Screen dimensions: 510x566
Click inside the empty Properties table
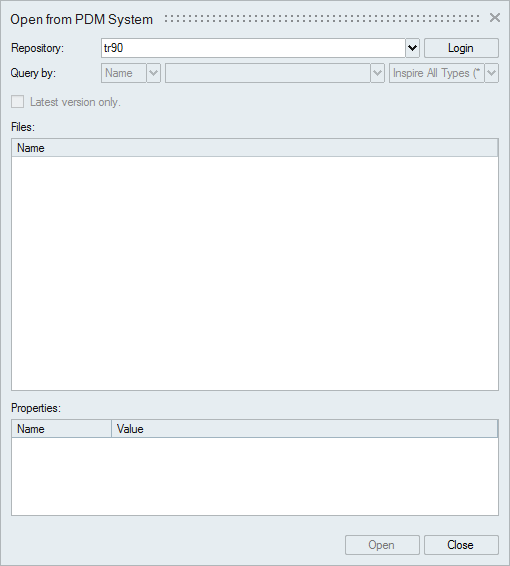(x=255, y=476)
